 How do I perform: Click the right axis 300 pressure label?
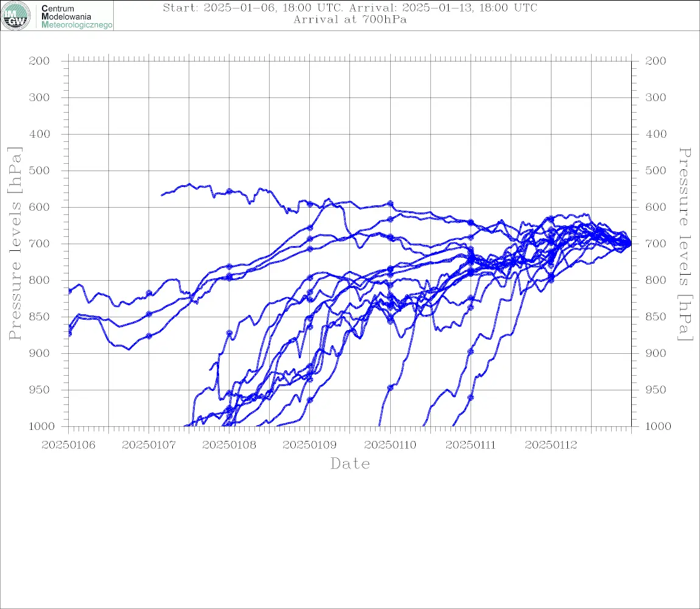(x=656, y=97)
